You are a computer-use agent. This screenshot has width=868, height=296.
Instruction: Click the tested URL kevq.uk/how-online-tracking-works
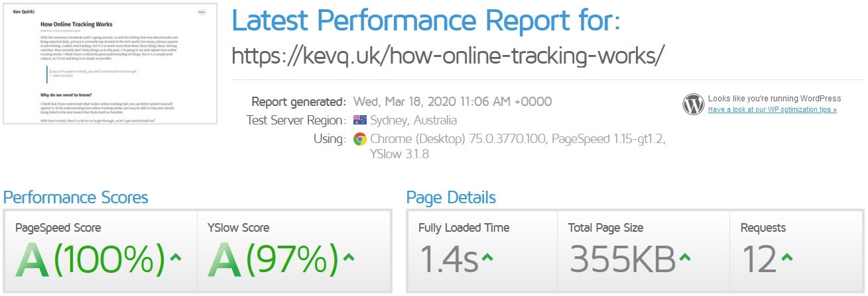448,56
